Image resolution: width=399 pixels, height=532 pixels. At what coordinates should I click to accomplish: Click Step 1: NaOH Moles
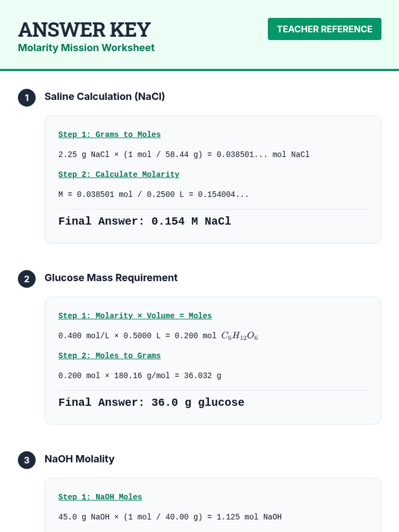pos(100,497)
